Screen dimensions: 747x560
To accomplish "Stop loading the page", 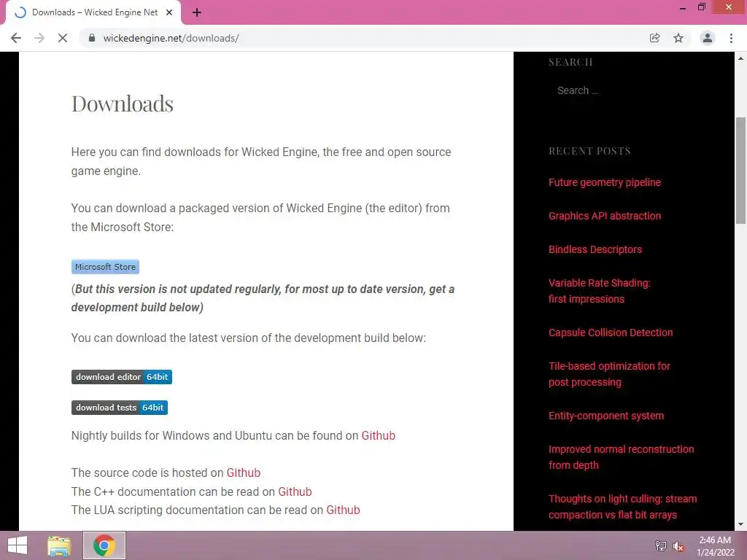I will pos(63,38).
